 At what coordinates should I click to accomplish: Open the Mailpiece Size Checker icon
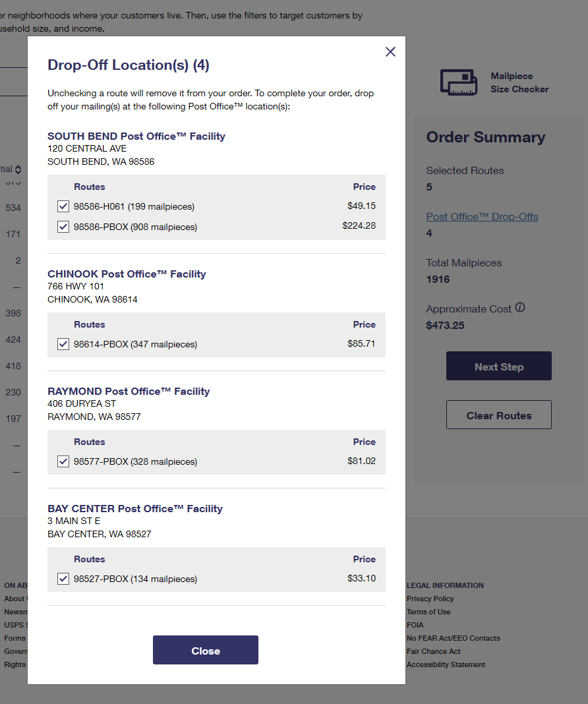(x=458, y=82)
